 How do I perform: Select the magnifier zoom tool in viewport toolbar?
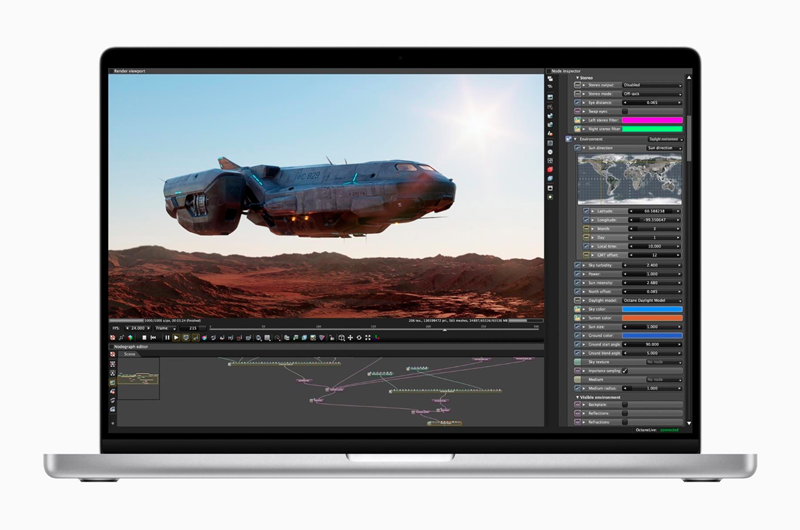[341, 338]
